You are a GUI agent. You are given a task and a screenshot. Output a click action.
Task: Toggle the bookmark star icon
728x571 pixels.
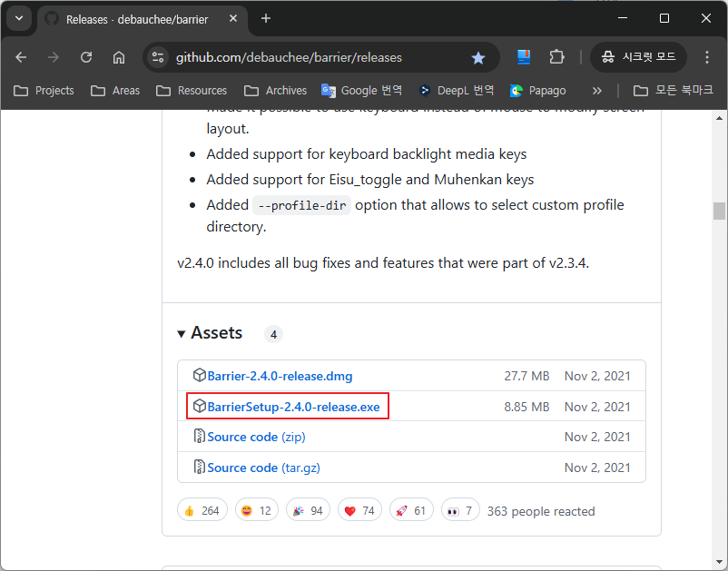(x=477, y=57)
